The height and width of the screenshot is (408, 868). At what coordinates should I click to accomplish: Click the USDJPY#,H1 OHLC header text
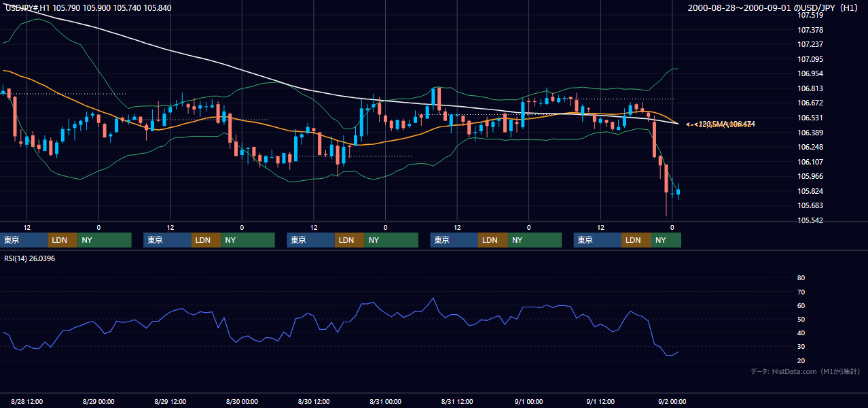point(88,7)
